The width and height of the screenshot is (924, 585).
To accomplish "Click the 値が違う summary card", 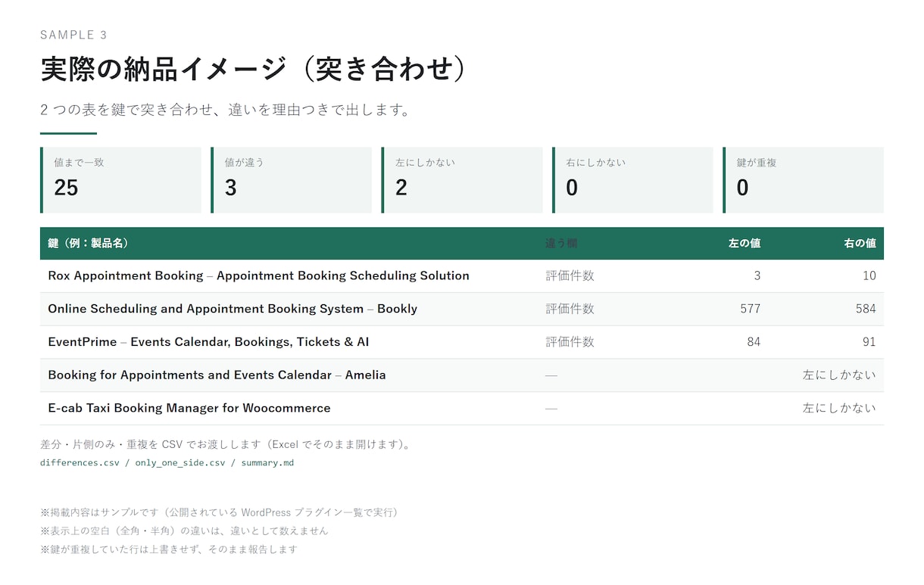I will (x=292, y=180).
